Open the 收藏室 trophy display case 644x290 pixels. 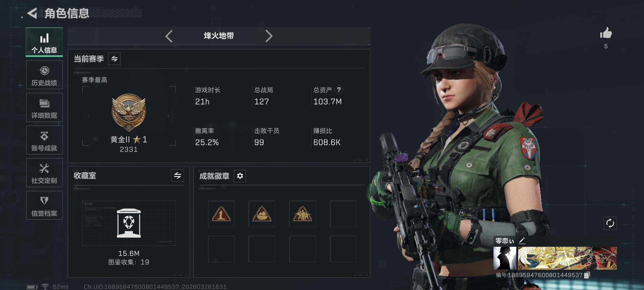(129, 223)
